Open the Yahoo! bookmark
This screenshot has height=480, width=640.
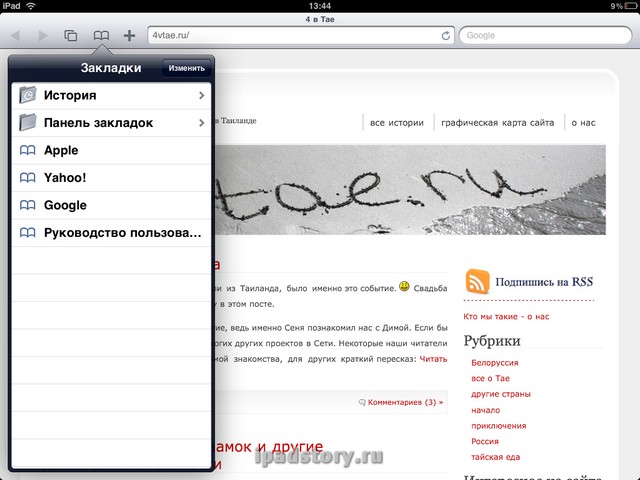pyautogui.click(x=111, y=178)
